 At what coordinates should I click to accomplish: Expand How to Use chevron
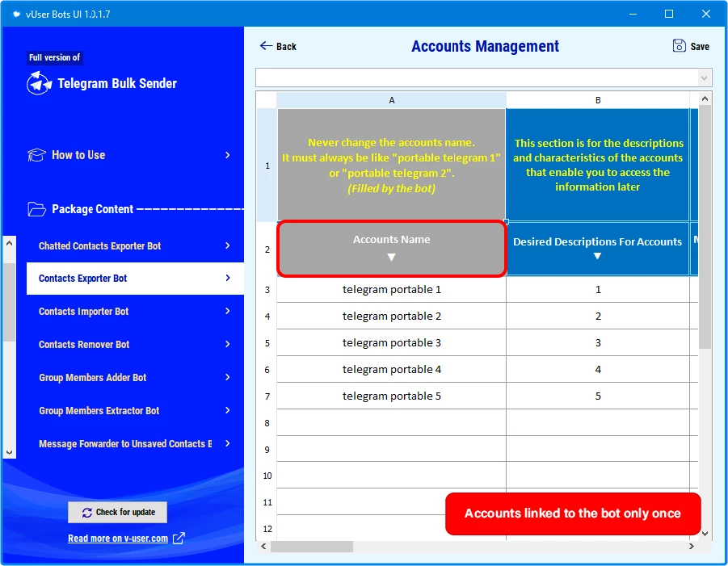coord(228,155)
